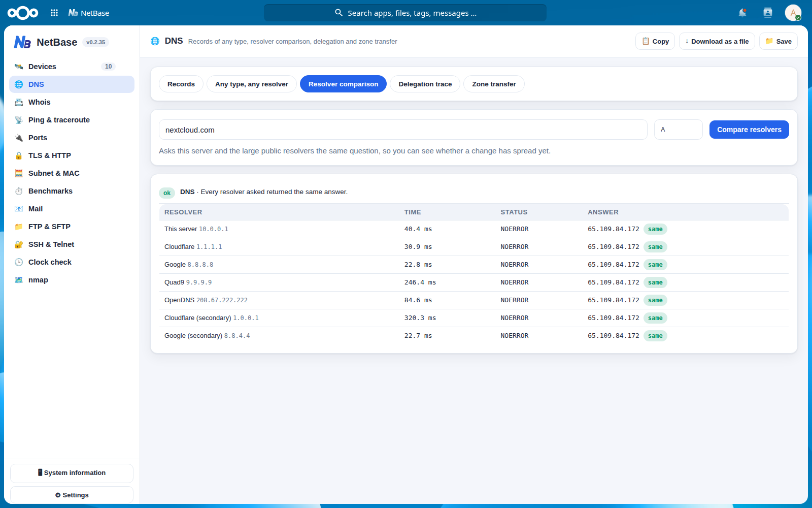Click Google (secondary) 8.8.4.4 resolver
Screen dimensions: 812x508
(207, 336)
